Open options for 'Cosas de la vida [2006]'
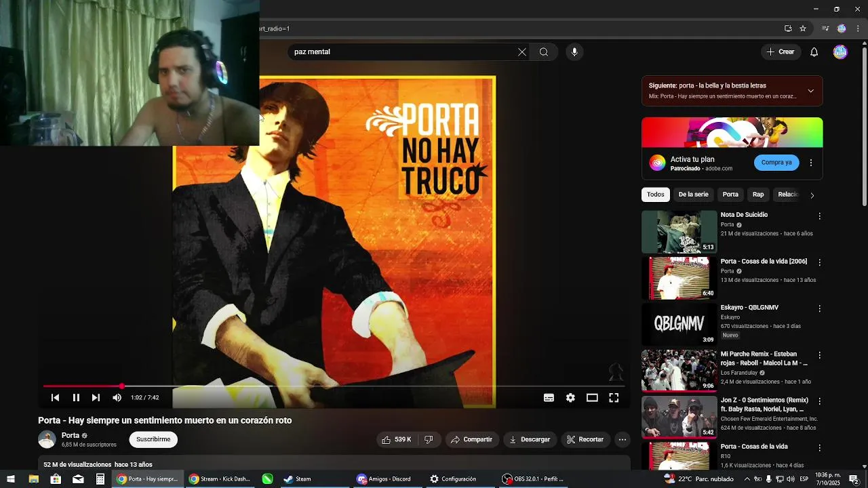868x488 pixels. (820, 262)
